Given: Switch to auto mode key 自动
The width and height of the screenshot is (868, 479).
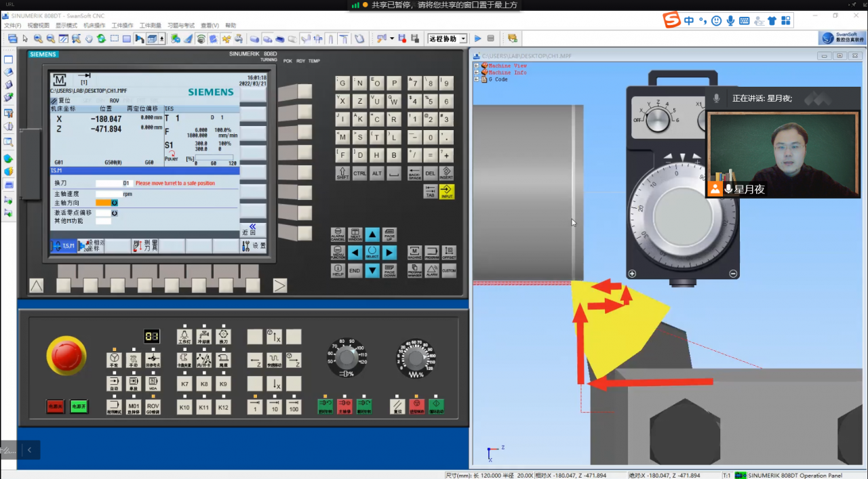Looking at the screenshot, I should click(x=115, y=384).
